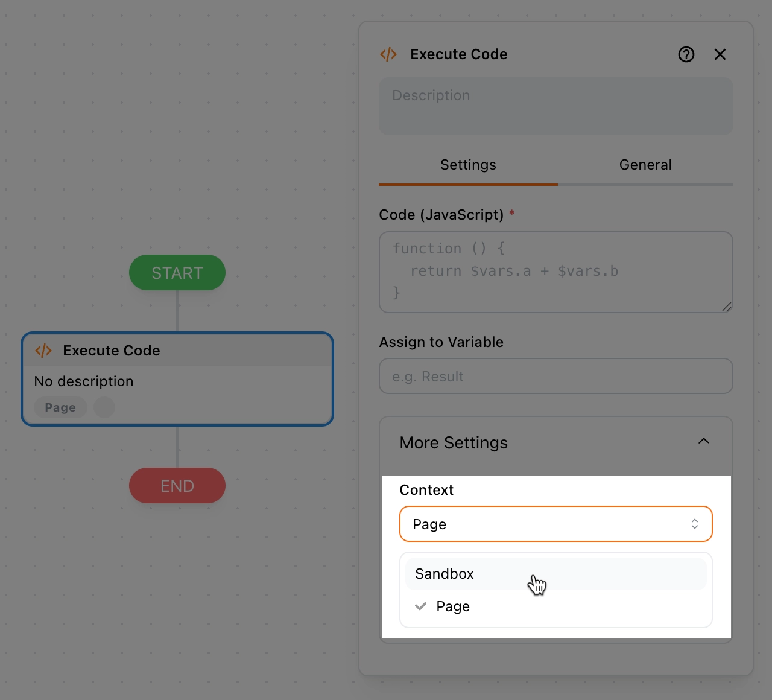
Task: Click the code icon in panel header
Action: (x=388, y=54)
